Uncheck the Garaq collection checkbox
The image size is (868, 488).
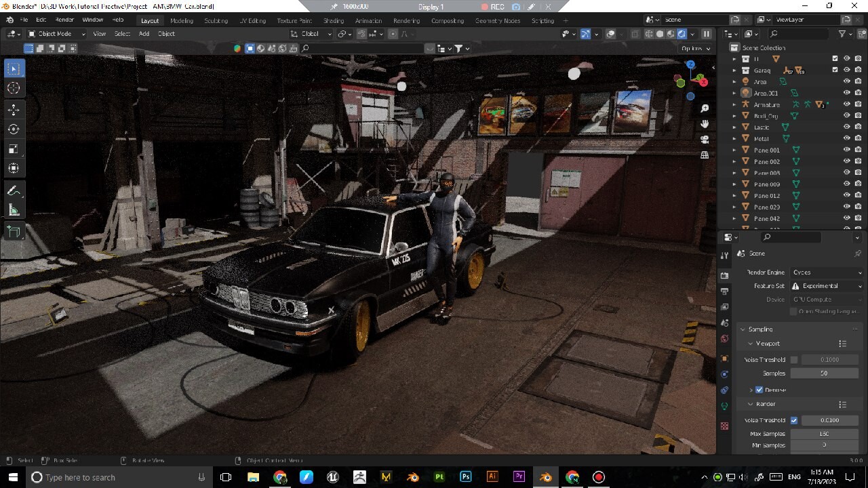835,69
